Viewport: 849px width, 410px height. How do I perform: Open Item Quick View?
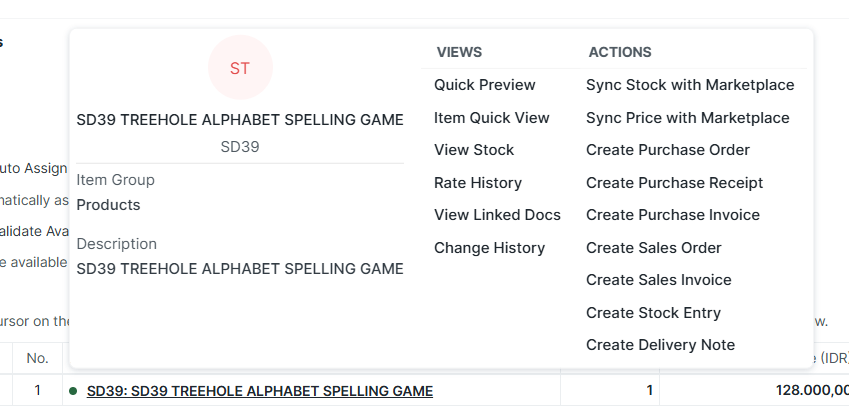tap(491, 118)
